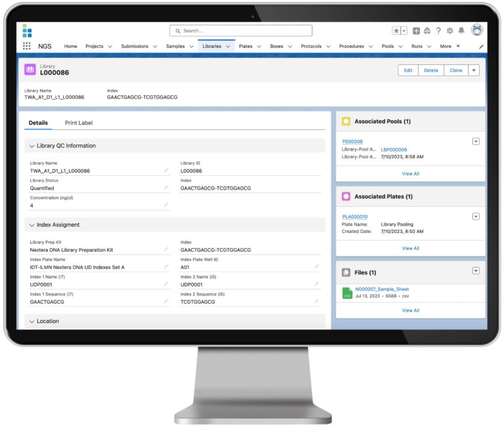Open the PLA000010 plate link
The height and width of the screenshot is (441, 504).
(355, 217)
